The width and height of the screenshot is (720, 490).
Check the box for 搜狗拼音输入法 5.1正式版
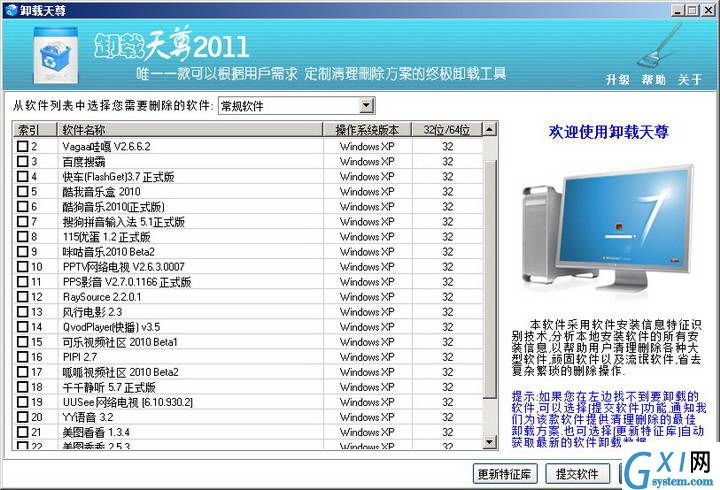22,222
